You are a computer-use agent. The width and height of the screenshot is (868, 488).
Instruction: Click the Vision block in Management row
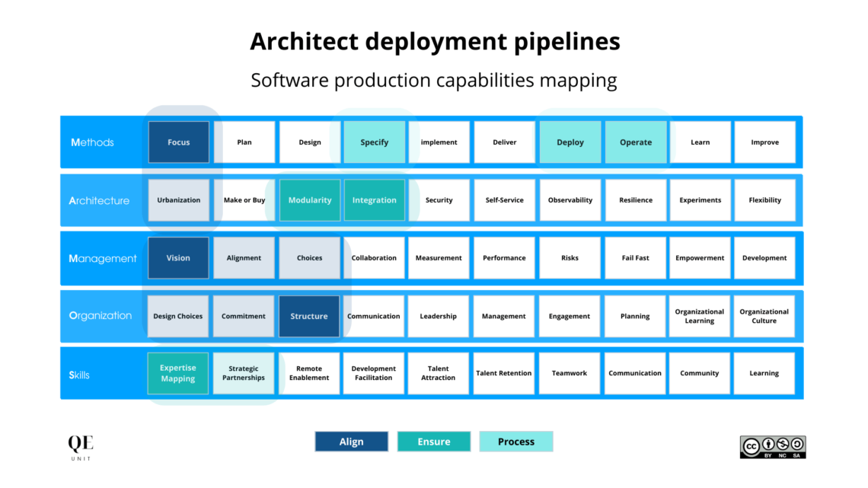(178, 257)
